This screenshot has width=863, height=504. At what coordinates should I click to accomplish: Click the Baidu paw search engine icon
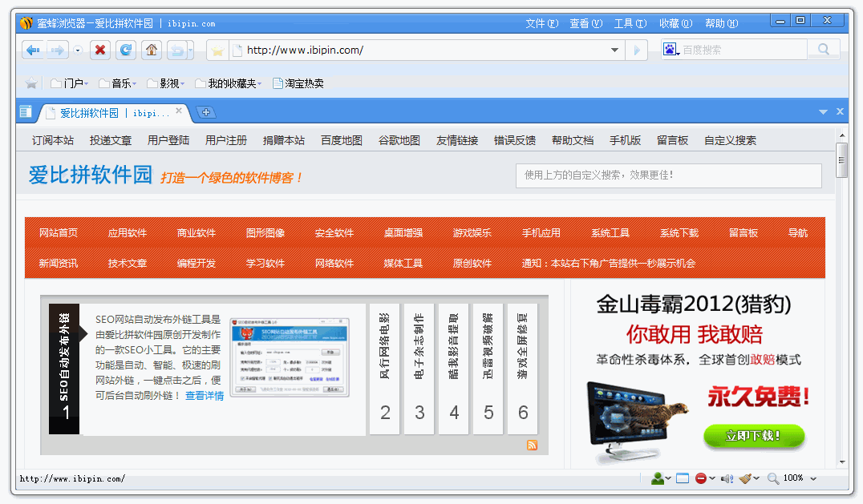(x=670, y=50)
